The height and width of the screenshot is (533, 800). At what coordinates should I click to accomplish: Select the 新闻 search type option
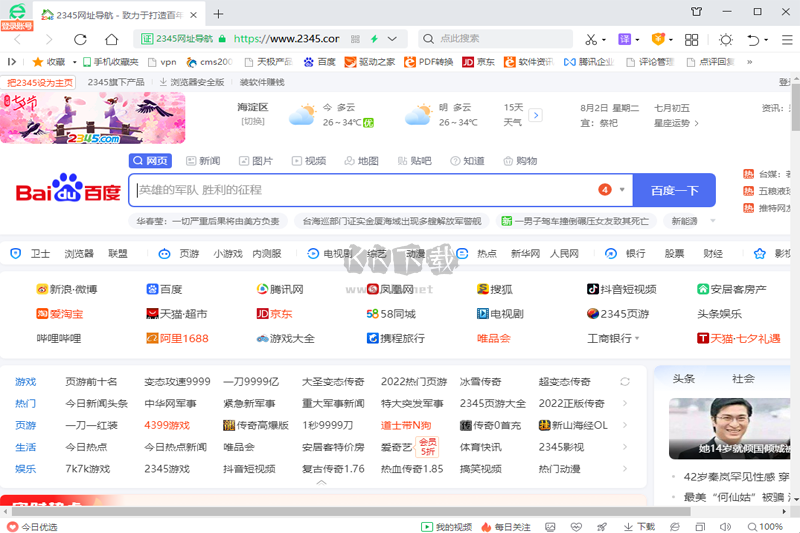click(202, 161)
